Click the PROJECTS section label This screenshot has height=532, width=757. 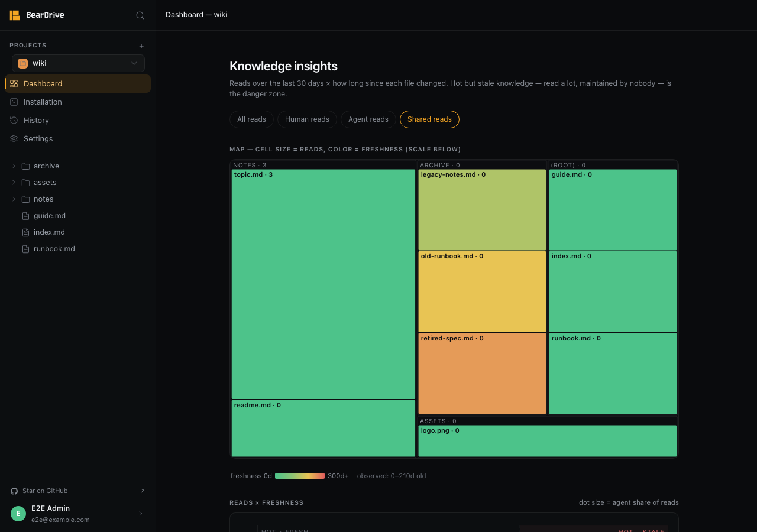(x=28, y=46)
